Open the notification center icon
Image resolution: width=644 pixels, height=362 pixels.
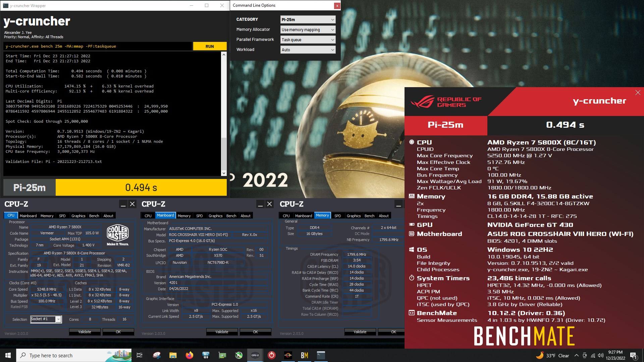click(x=633, y=355)
